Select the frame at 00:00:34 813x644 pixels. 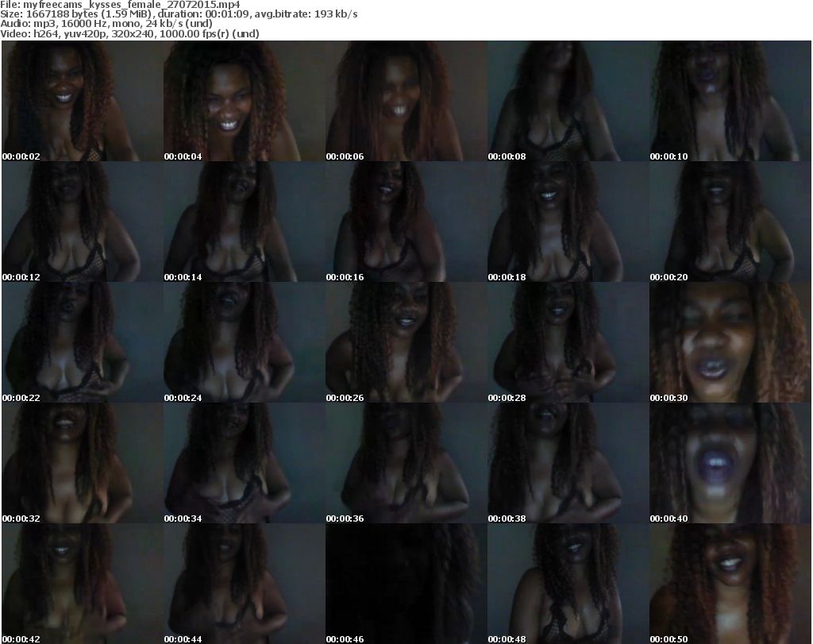245,463
